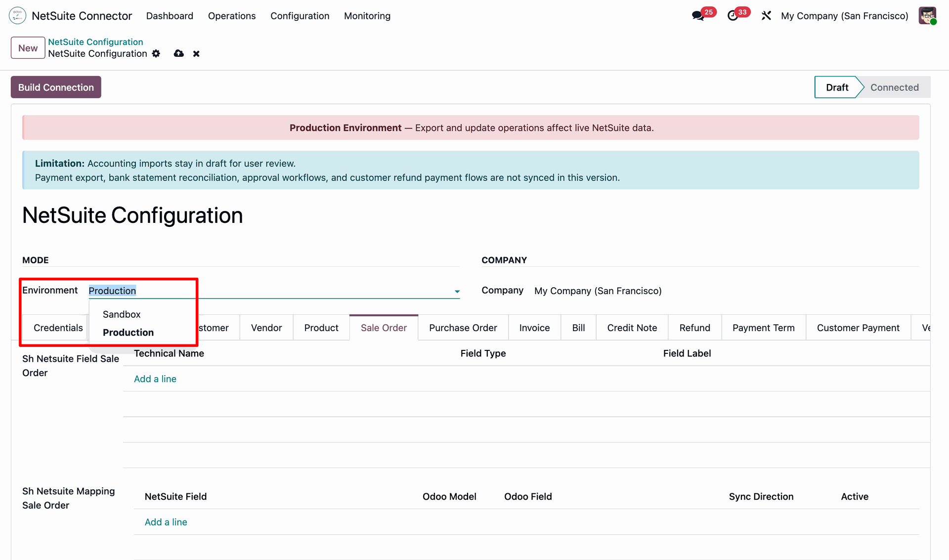
Task: Switch to the Bill tab
Action: 578,328
